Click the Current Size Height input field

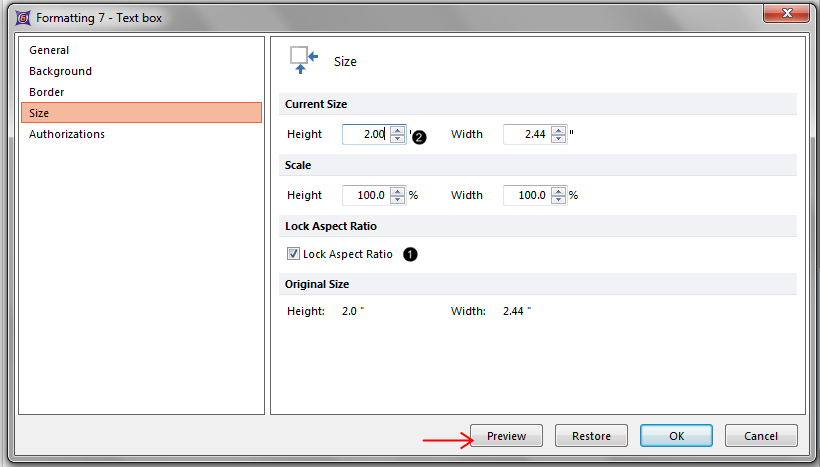pyautogui.click(x=366, y=134)
